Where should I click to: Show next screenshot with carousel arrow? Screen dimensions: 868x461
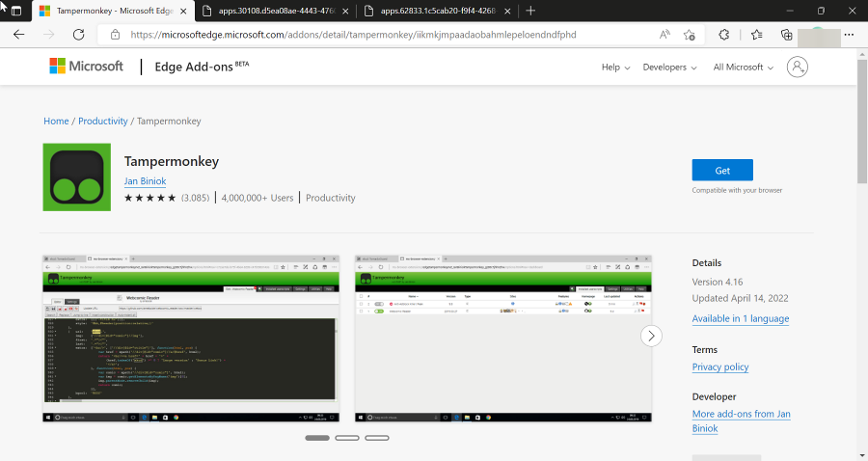pos(651,336)
